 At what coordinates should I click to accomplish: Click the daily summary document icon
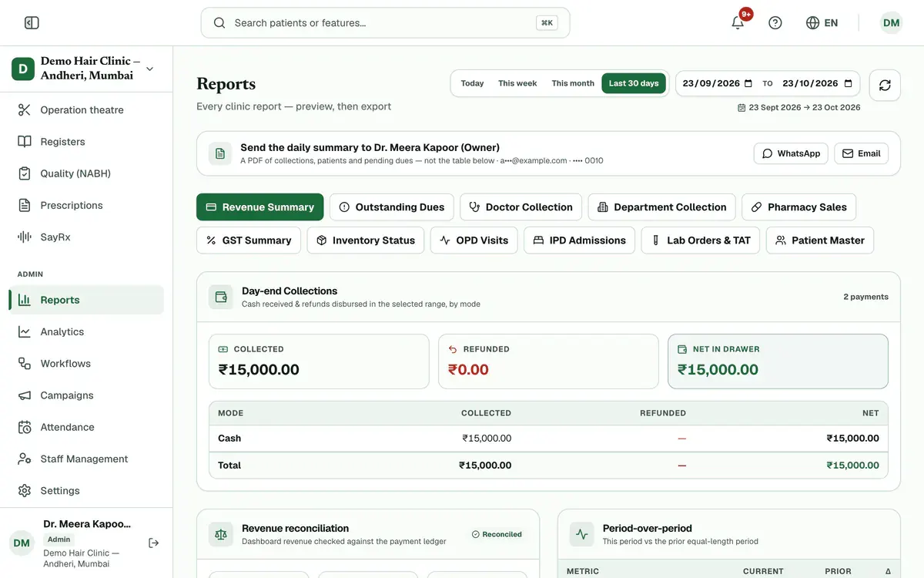click(220, 153)
